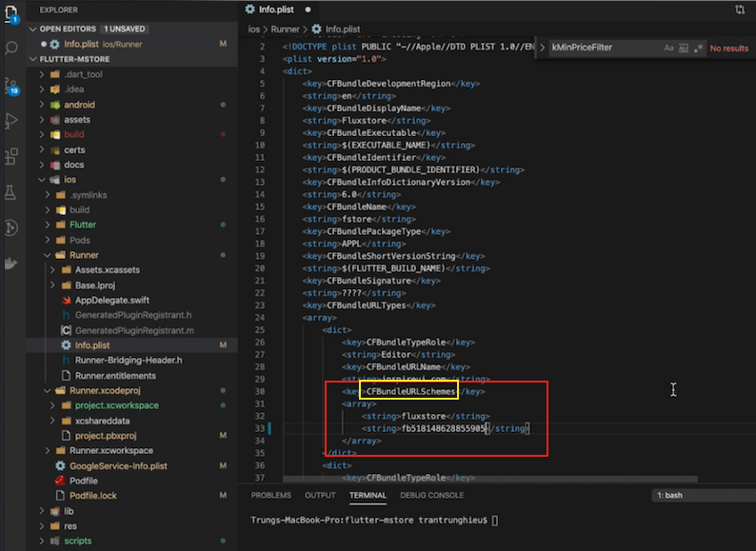Click the ios breadcrumb segment
756x551 pixels.
254,29
